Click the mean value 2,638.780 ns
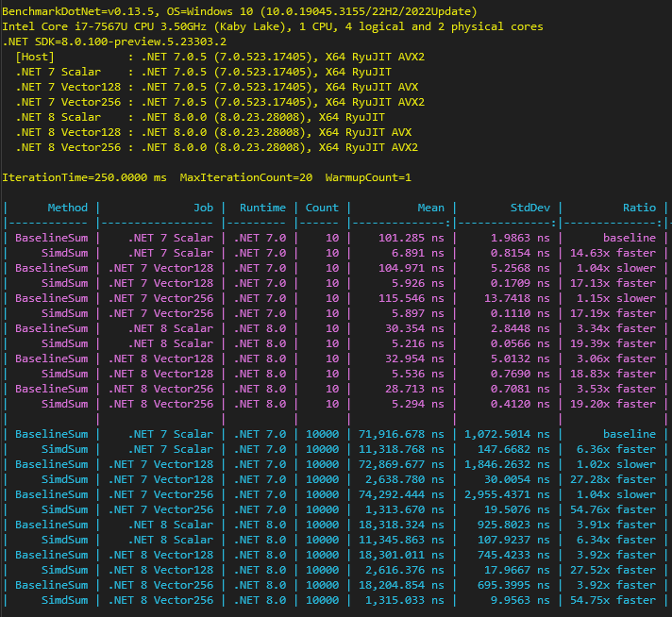This screenshot has height=617, width=672. (x=405, y=479)
